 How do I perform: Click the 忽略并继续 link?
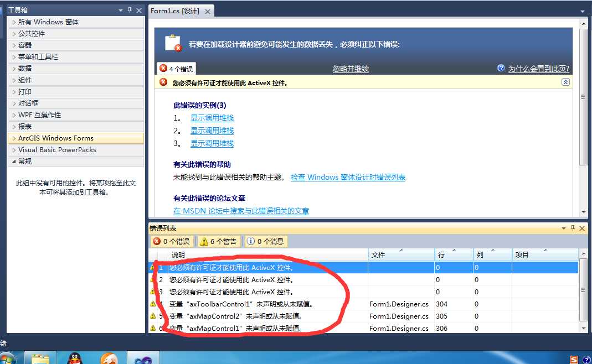coord(351,69)
